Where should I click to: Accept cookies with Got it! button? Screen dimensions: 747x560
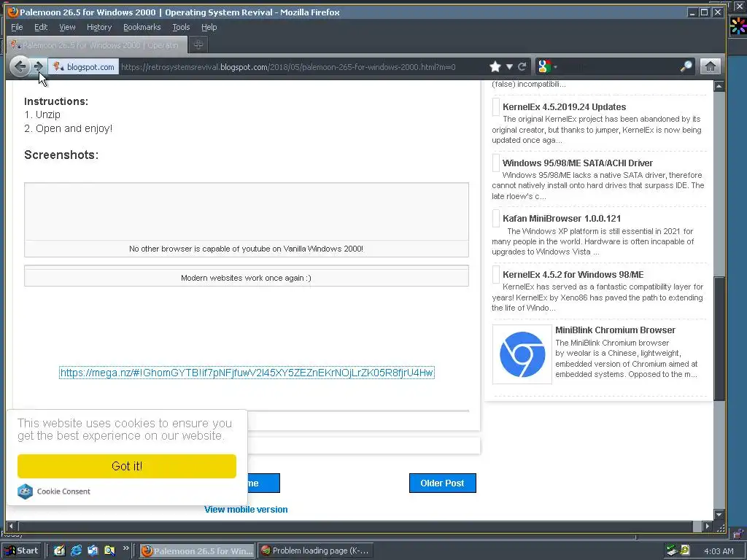[x=127, y=466]
